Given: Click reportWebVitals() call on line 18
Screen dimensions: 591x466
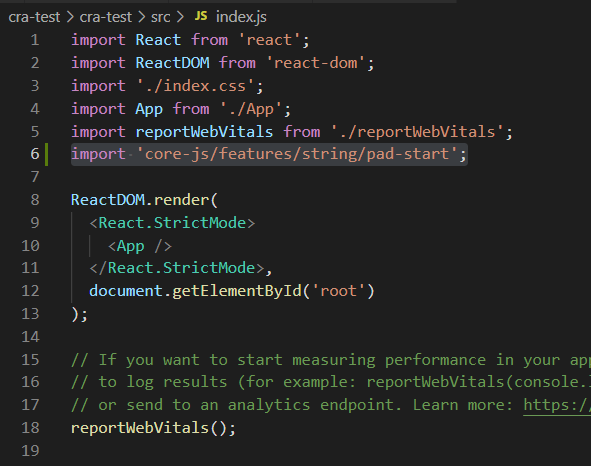Looking at the screenshot, I should tap(153, 428).
